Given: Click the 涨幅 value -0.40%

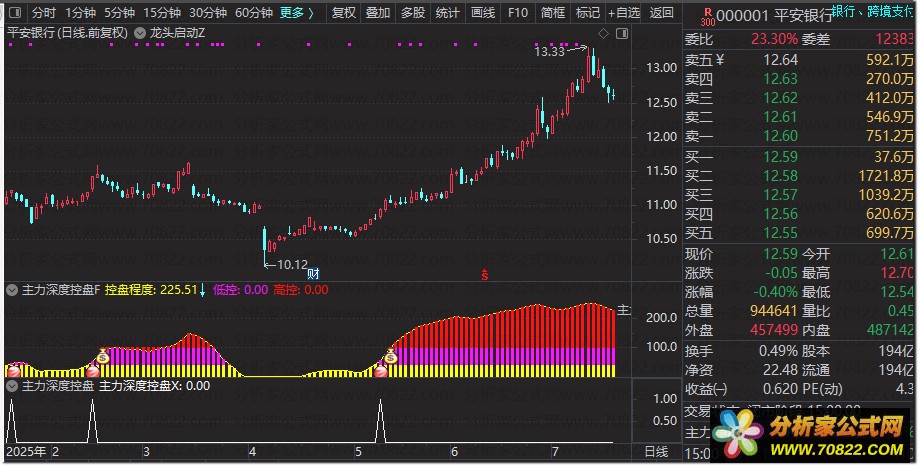Looking at the screenshot, I should coord(774,292).
